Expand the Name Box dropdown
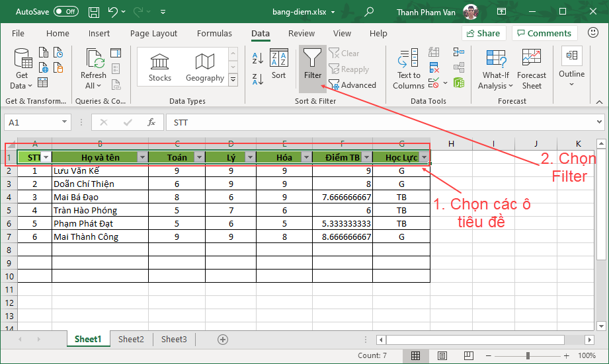The height and width of the screenshot is (364, 609). click(x=64, y=122)
